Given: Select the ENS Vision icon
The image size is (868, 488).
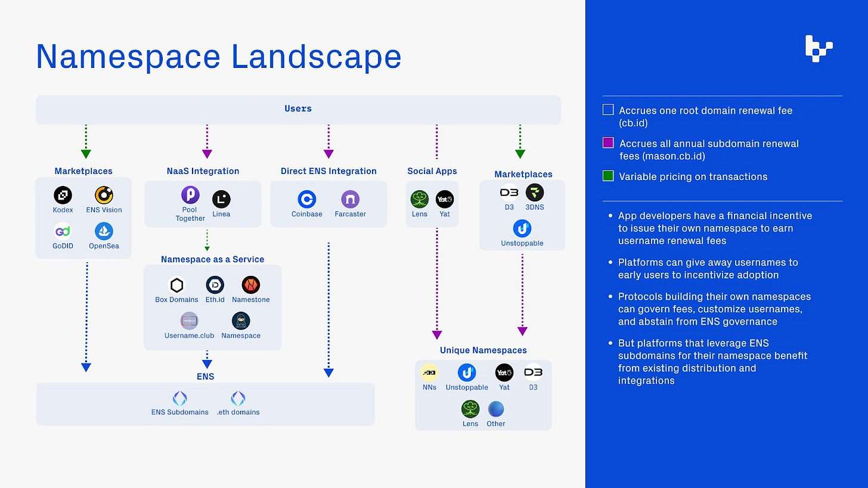Looking at the screenshot, I should tap(104, 195).
